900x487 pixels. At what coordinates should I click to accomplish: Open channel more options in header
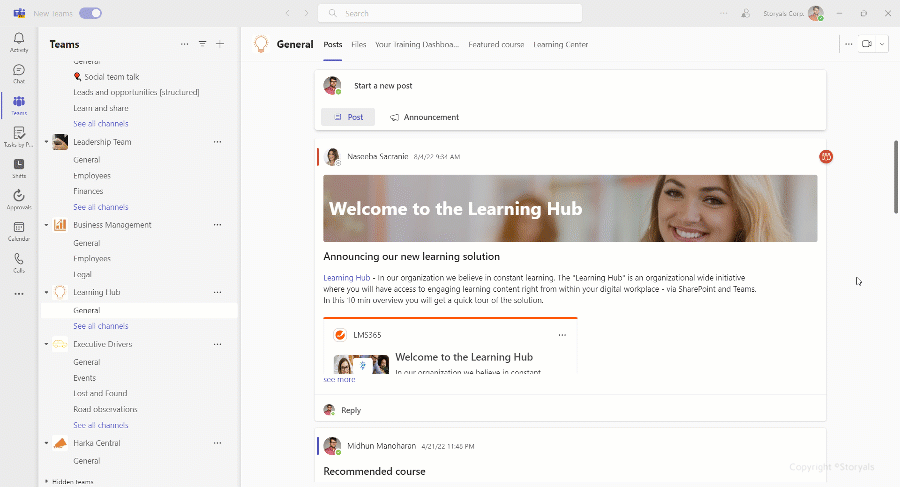tap(848, 44)
